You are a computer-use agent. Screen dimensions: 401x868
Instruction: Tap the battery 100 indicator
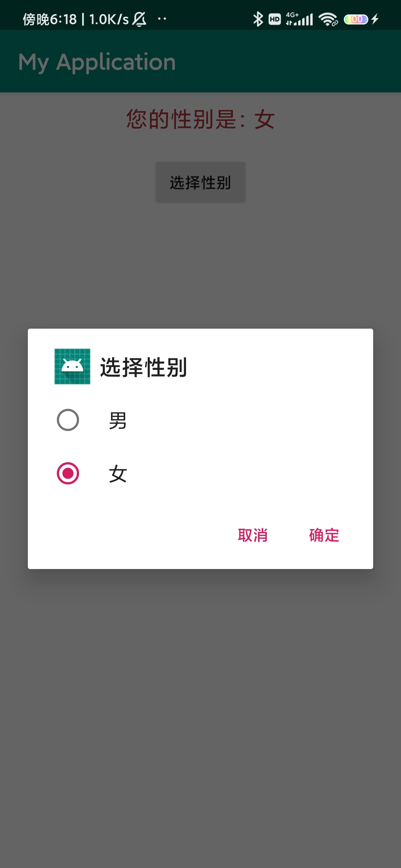point(356,19)
